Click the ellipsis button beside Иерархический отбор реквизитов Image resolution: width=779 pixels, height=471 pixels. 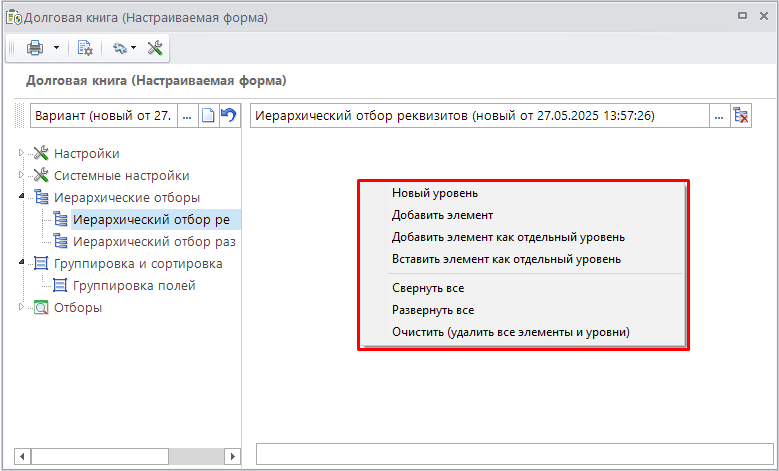pos(718,116)
